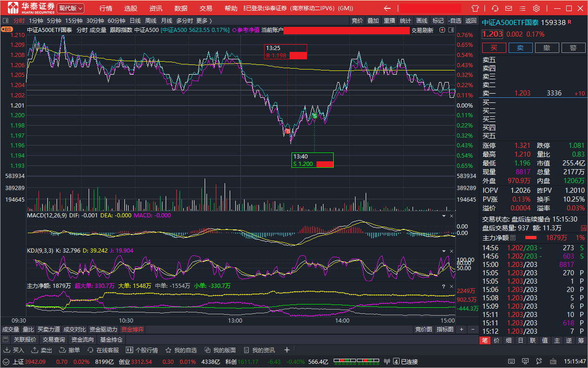Open the 现代版 version dropdown
Screen dimensions: 588x368
[71, 8]
